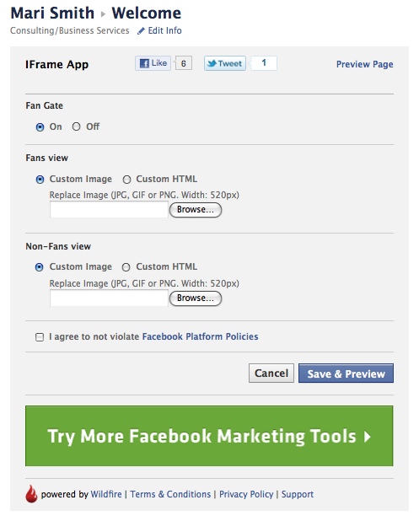
Task: Click the Like count bubble showing 6
Action: [x=184, y=63]
